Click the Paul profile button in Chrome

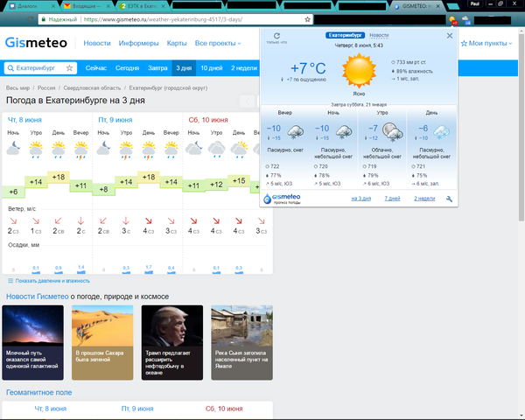475,4
